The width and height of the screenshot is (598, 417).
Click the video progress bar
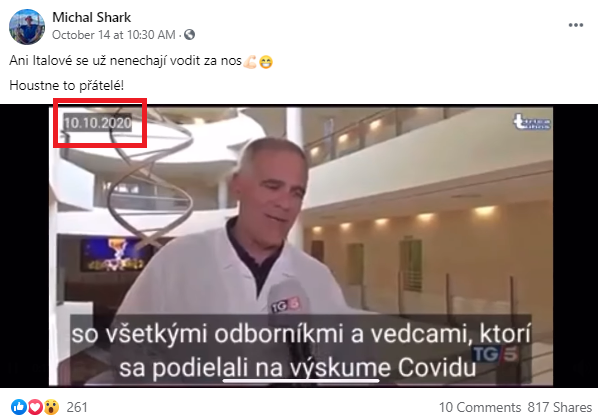301,380
